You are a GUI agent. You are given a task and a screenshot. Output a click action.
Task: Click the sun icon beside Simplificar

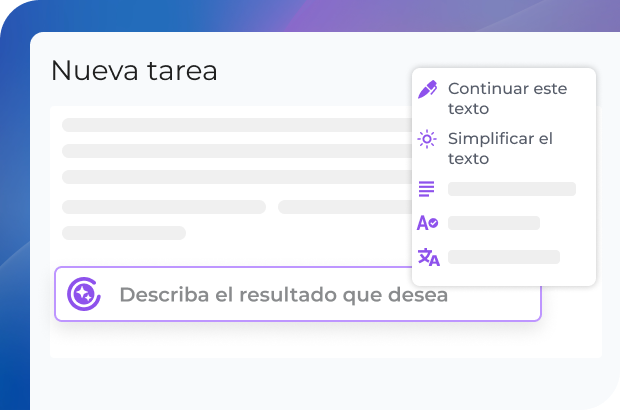point(428,139)
